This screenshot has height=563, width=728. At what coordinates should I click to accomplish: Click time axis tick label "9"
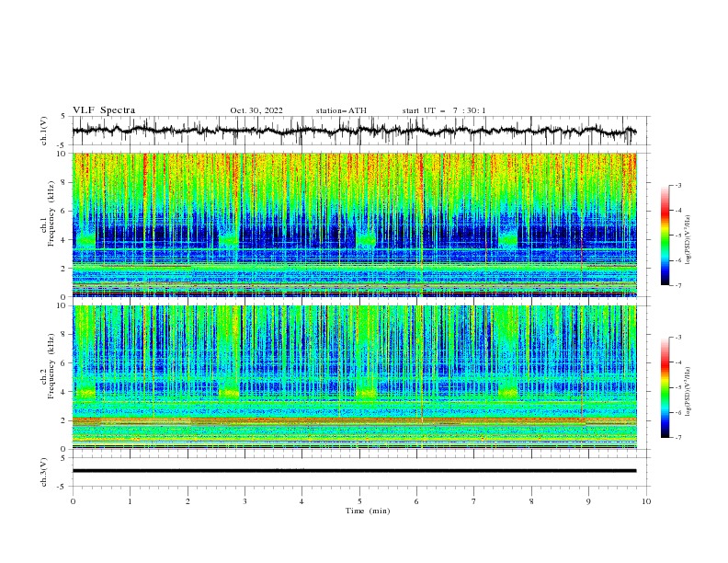(588, 501)
